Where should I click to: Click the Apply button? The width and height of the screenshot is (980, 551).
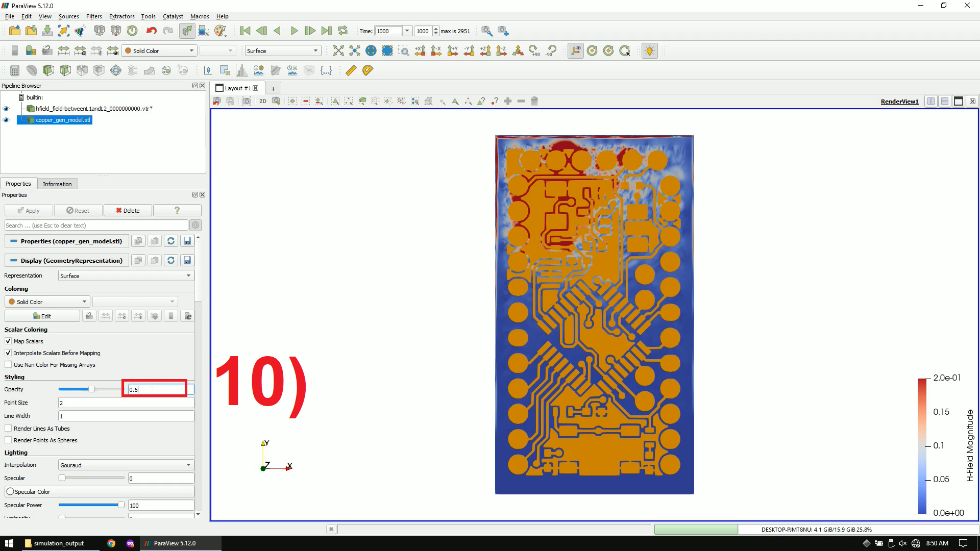28,211
